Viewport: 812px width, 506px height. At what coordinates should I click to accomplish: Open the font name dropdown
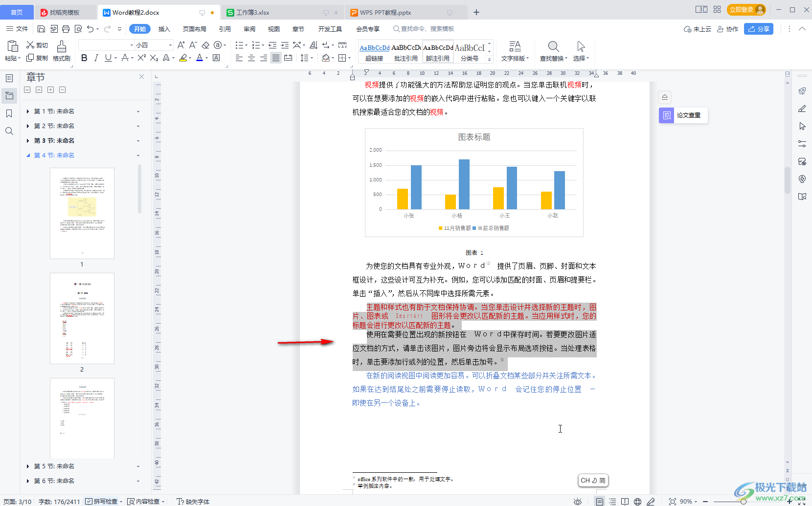pos(132,45)
